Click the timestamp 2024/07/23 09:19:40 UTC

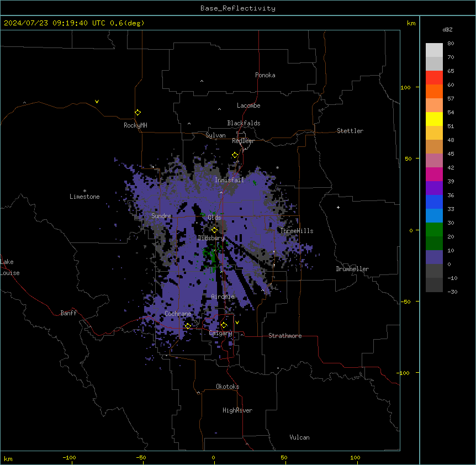54,23
